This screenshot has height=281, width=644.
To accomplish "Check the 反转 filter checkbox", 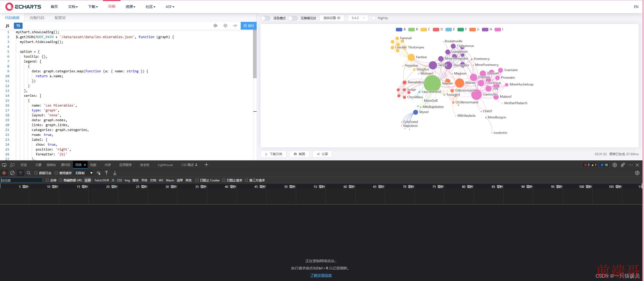I will coord(47,180).
